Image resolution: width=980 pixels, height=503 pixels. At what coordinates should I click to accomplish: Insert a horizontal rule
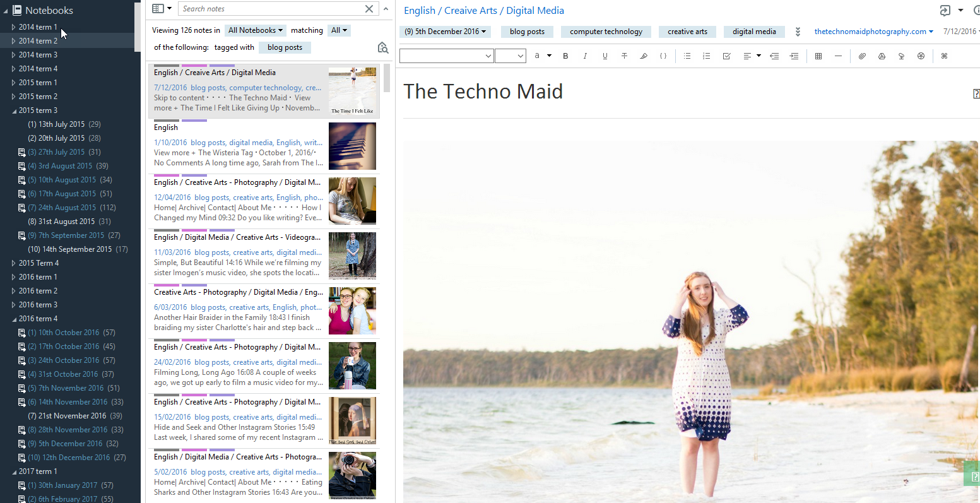(838, 56)
